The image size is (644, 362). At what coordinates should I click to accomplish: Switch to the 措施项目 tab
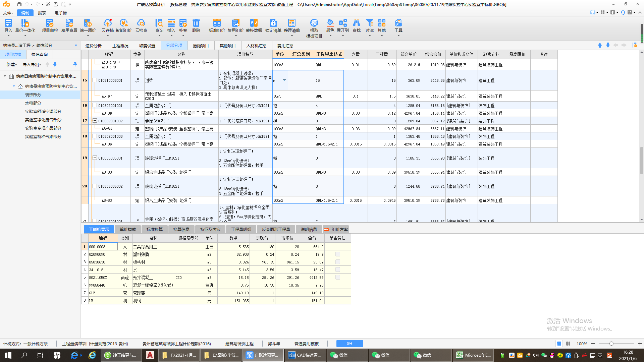[x=201, y=46]
